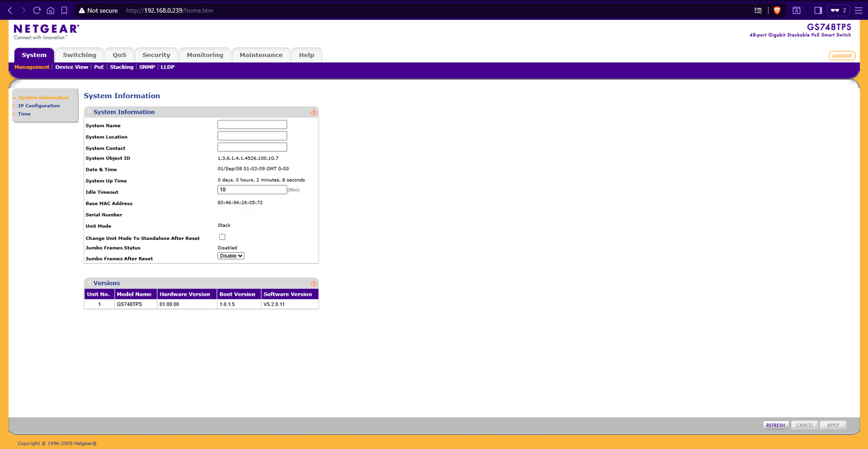Click the REFRESH button
The image size is (868, 449).
[776, 425]
